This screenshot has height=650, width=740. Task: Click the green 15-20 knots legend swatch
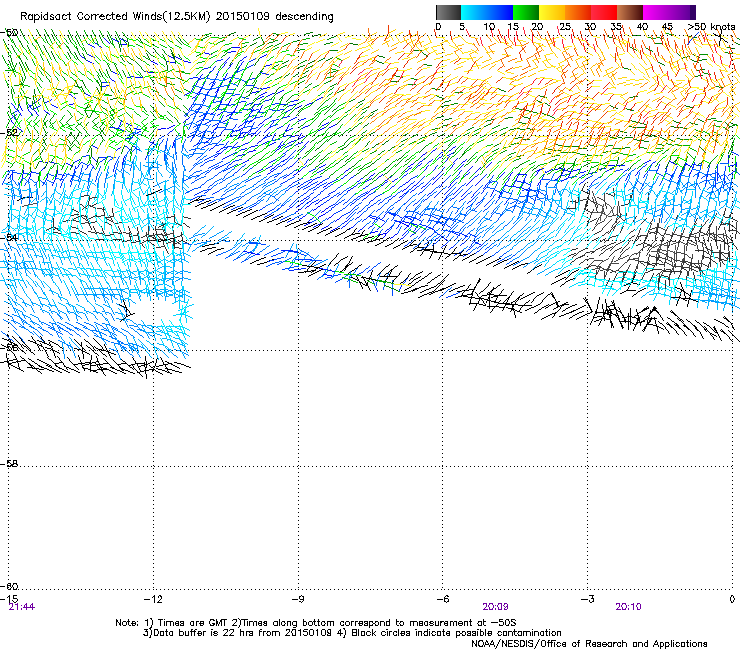click(x=526, y=12)
